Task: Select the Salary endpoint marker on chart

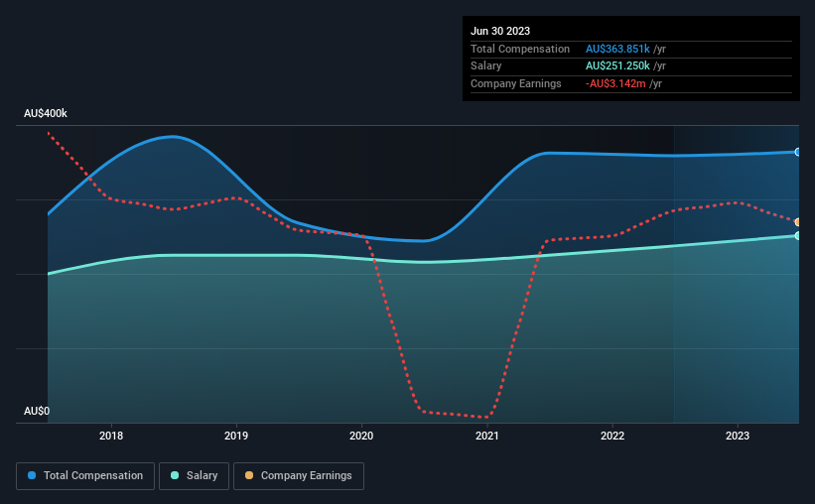Action: click(x=797, y=236)
